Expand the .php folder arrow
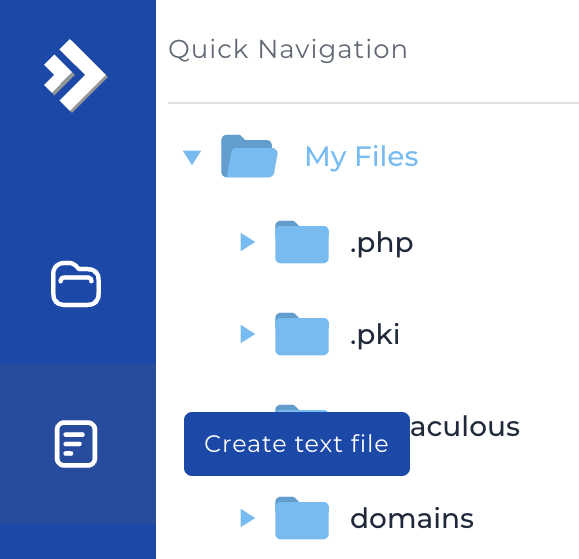Viewport: 579px width, 559px height. click(x=247, y=242)
